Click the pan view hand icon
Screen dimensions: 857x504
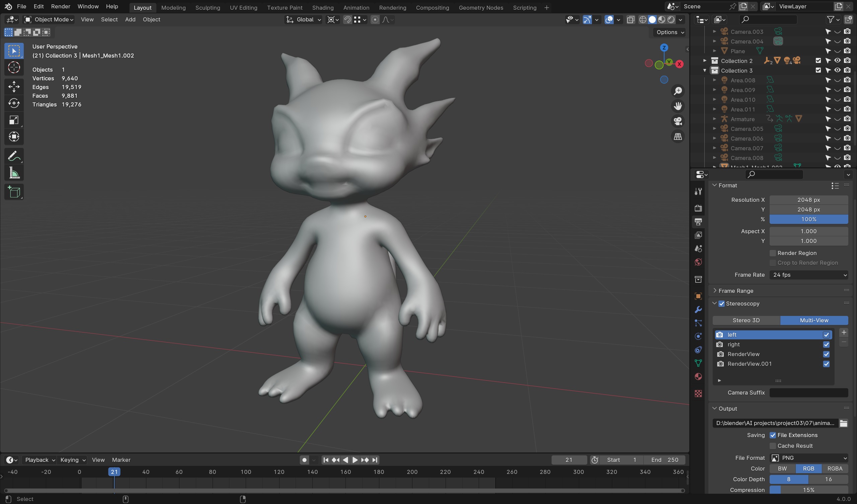[x=678, y=106]
